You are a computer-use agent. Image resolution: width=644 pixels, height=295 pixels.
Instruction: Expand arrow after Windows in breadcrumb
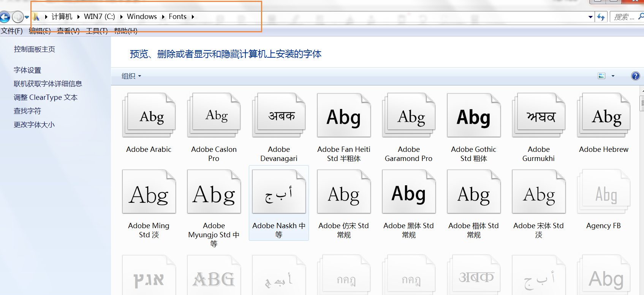(163, 17)
